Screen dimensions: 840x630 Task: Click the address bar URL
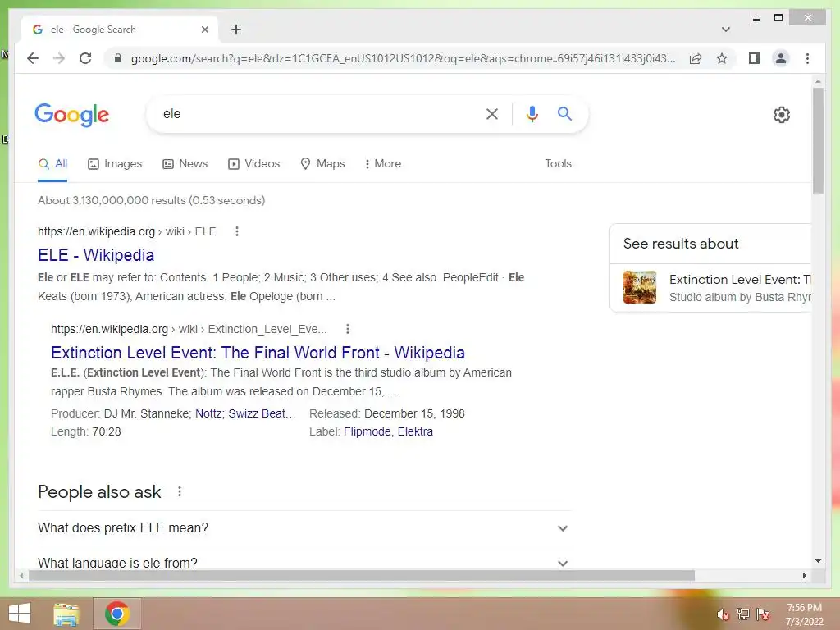coord(403,58)
